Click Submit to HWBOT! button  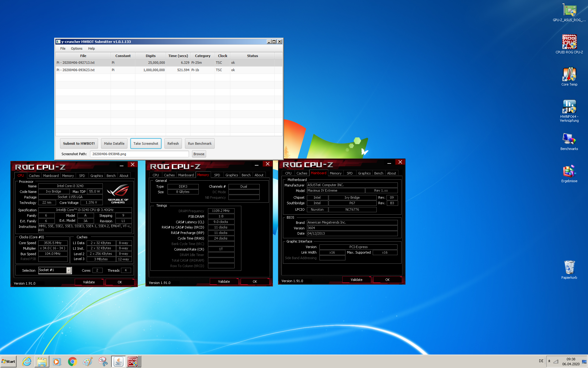pos(79,144)
